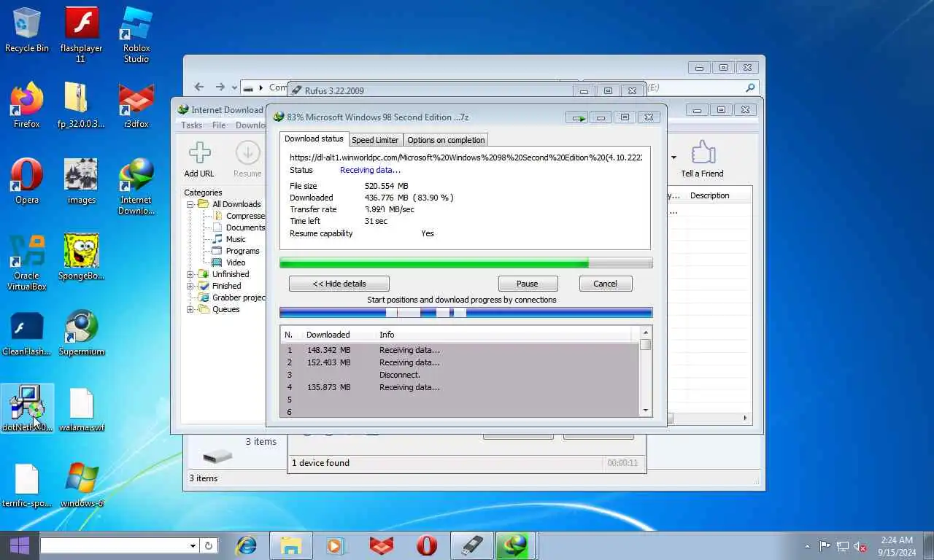Click the connection list scroll-down arrow

click(646, 411)
